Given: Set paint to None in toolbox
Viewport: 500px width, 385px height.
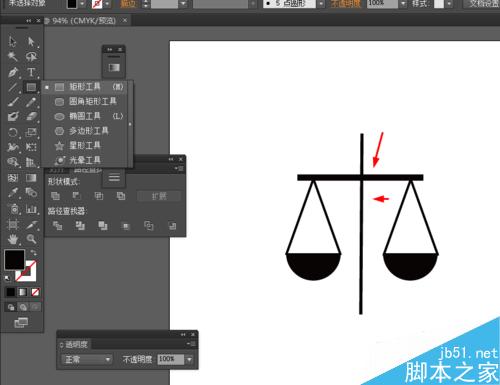Looking at the screenshot, I should click(x=35, y=292).
